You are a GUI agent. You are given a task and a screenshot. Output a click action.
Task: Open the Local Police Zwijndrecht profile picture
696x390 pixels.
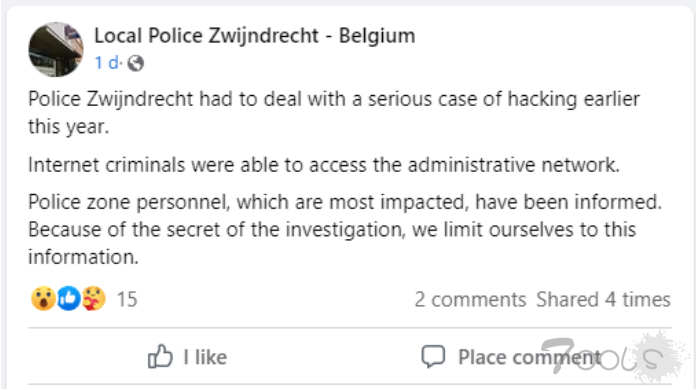(x=56, y=49)
